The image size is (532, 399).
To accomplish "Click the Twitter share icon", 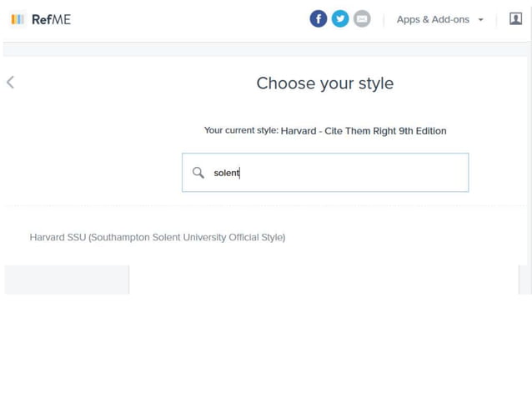I will pyautogui.click(x=340, y=19).
